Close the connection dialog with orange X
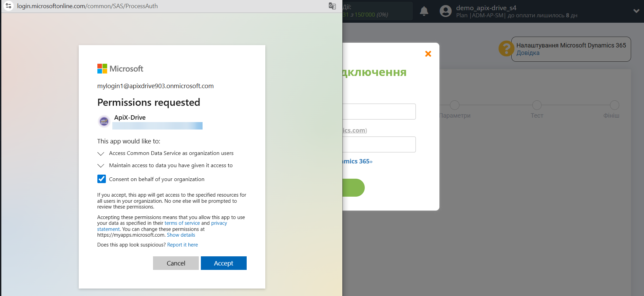The width and height of the screenshot is (644, 296). click(x=428, y=54)
